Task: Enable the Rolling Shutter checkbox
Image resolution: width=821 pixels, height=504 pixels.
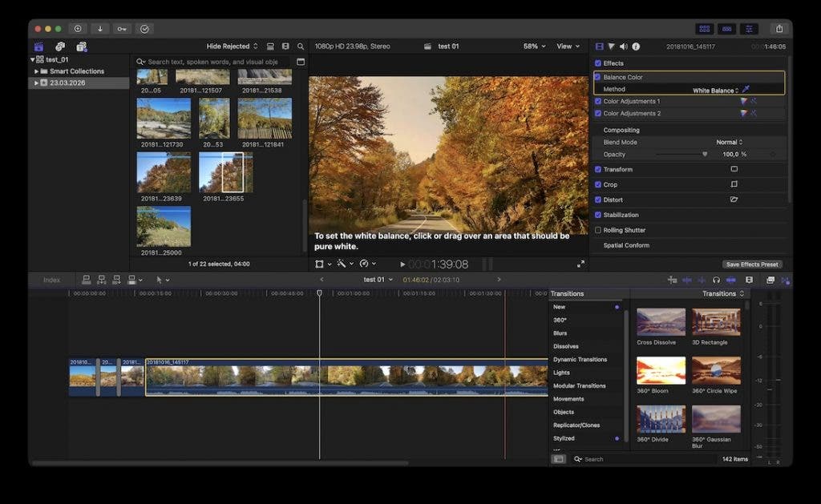Action: pos(598,230)
